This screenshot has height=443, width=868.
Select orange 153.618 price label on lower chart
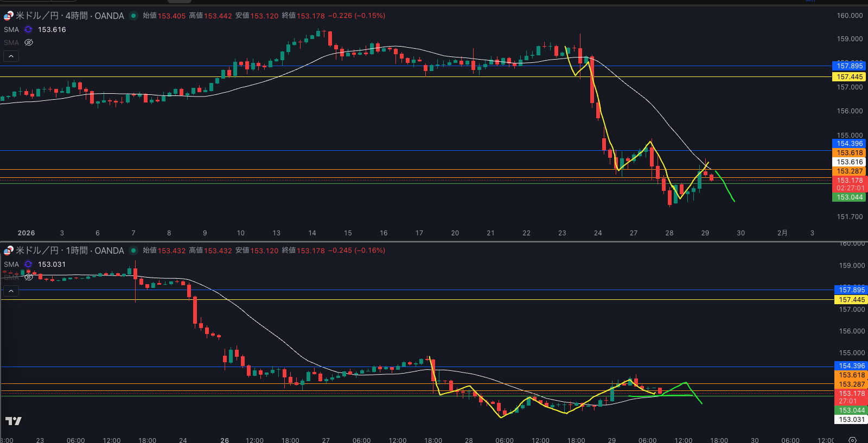852,375
